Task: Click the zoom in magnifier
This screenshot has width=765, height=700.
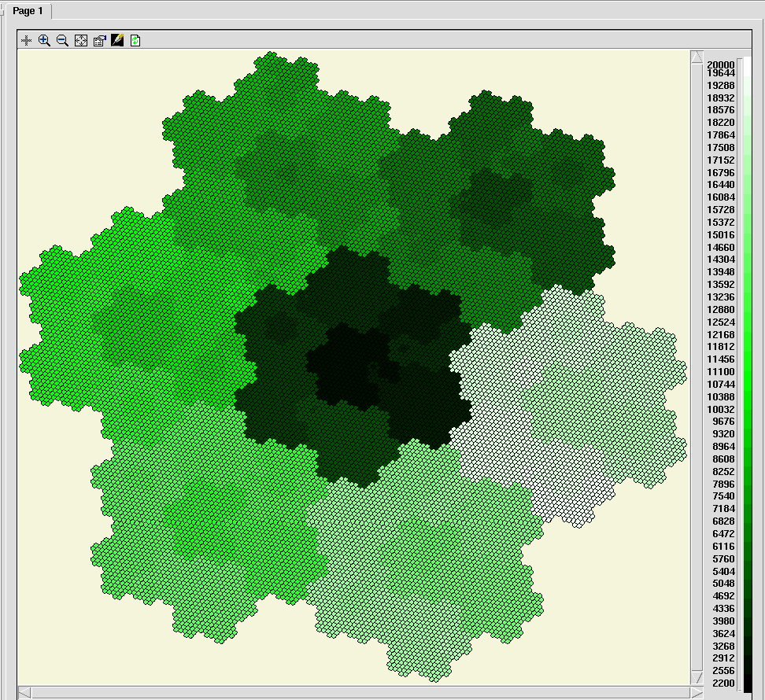Action: (44, 40)
